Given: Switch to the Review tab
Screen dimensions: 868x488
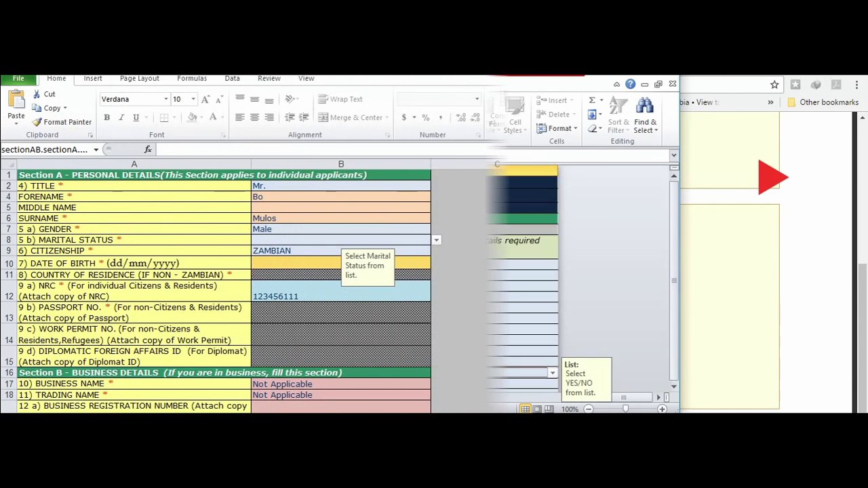Looking at the screenshot, I should pos(269,79).
